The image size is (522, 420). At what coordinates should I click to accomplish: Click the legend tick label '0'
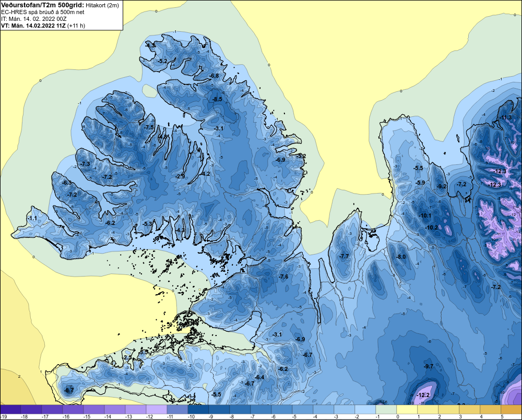coord(398,417)
